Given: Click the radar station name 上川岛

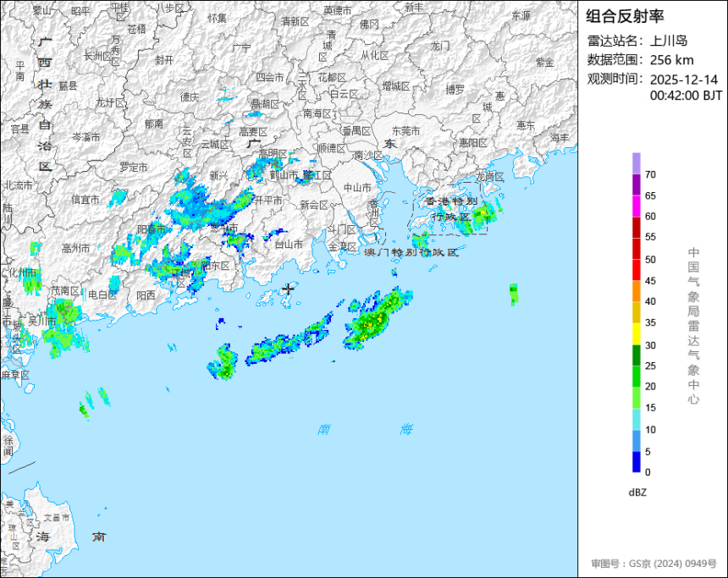Looking at the screenshot, I should 668,41.
